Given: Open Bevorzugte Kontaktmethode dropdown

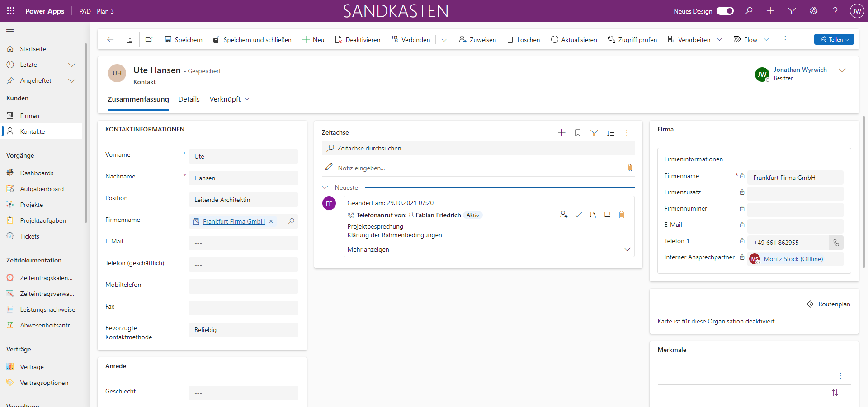Looking at the screenshot, I should click(243, 330).
